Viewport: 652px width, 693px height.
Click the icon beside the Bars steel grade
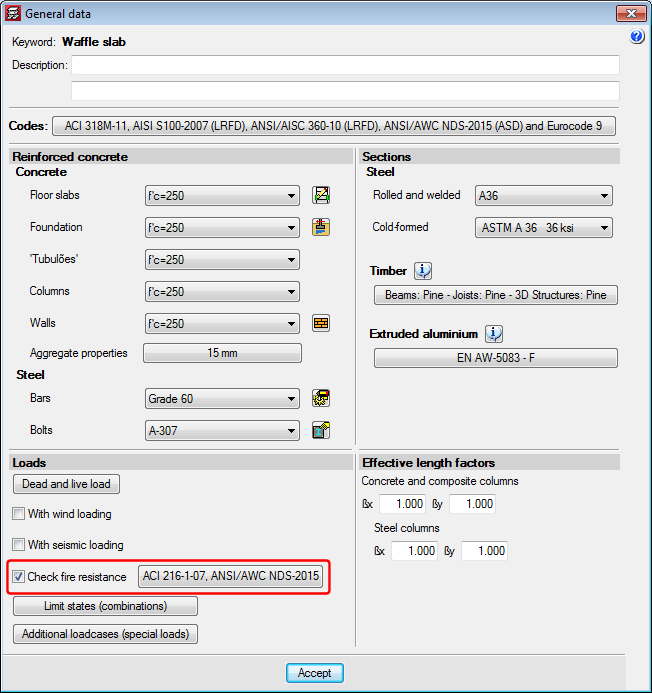[321, 398]
